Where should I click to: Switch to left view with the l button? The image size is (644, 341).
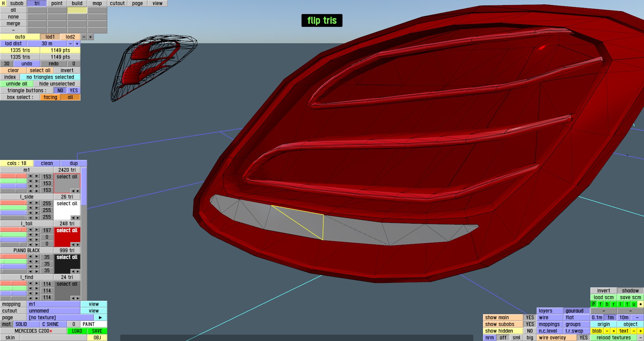click(621, 304)
